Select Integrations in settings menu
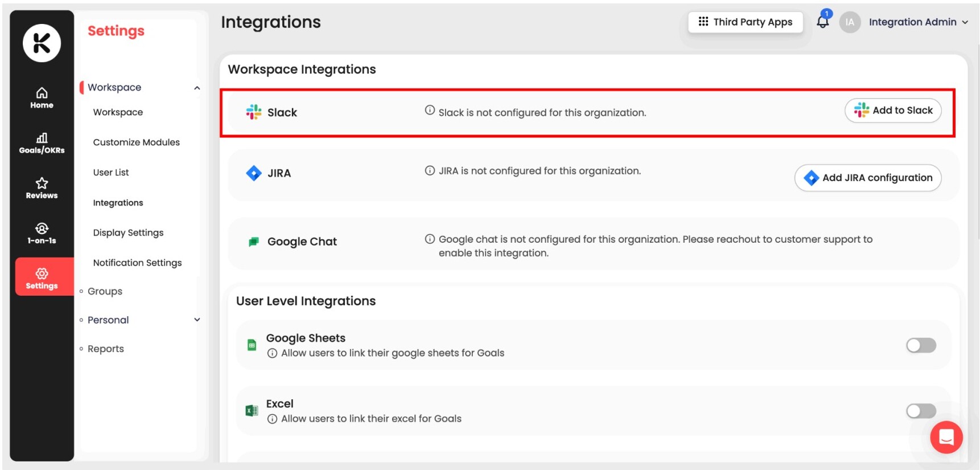This screenshot has height=470, width=980. [118, 203]
